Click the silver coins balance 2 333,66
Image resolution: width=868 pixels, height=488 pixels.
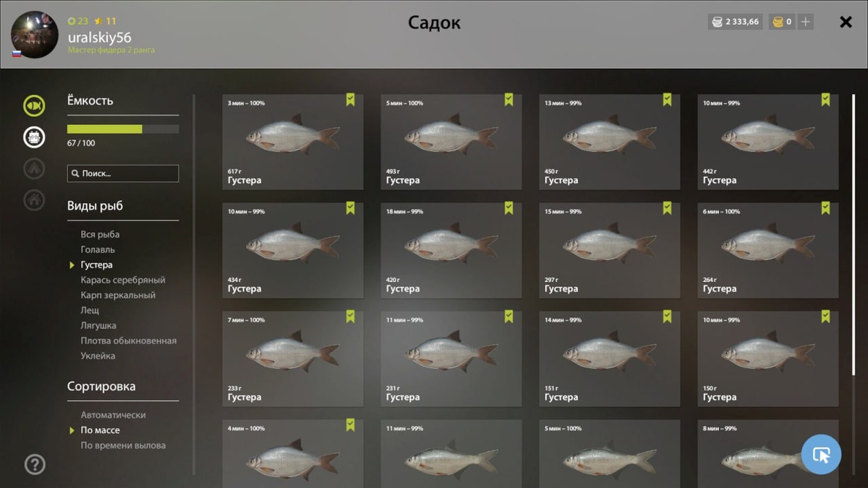[735, 22]
